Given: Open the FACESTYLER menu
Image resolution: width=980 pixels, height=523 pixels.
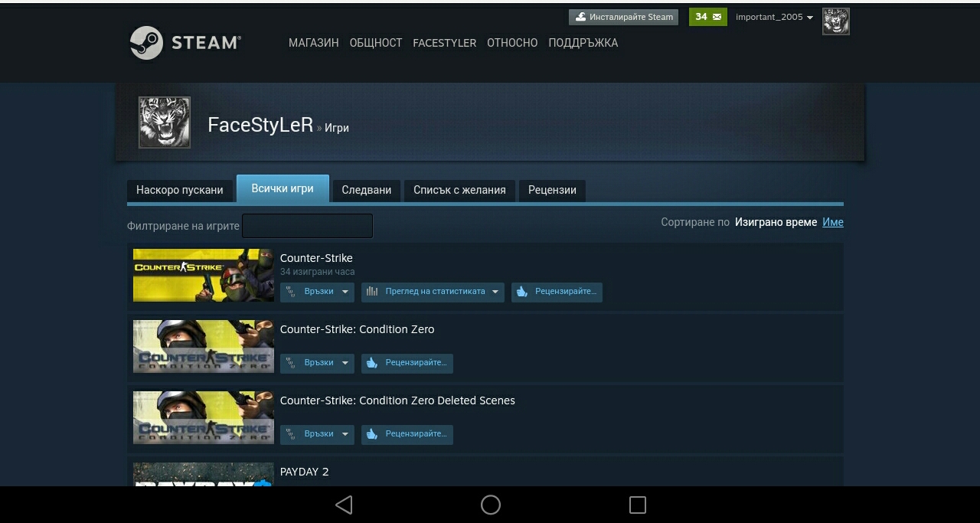Looking at the screenshot, I should pyautogui.click(x=445, y=43).
